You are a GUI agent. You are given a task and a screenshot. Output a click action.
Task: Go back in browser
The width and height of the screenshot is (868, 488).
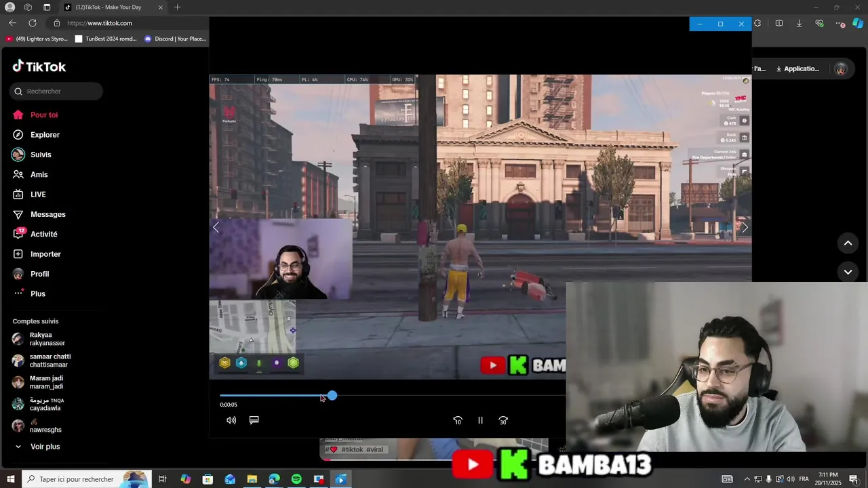[12, 23]
